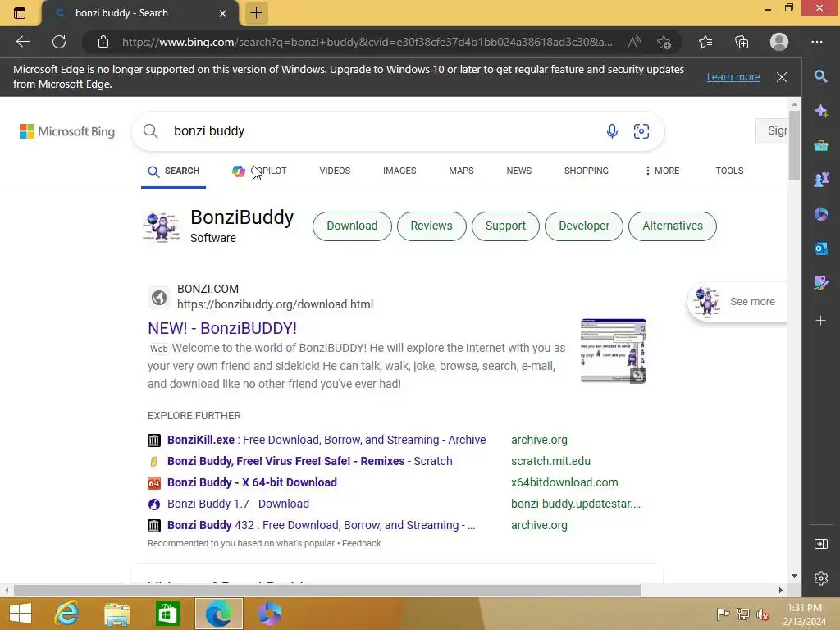View site information lock icon
This screenshot has height=630, width=840.
click(x=103, y=42)
